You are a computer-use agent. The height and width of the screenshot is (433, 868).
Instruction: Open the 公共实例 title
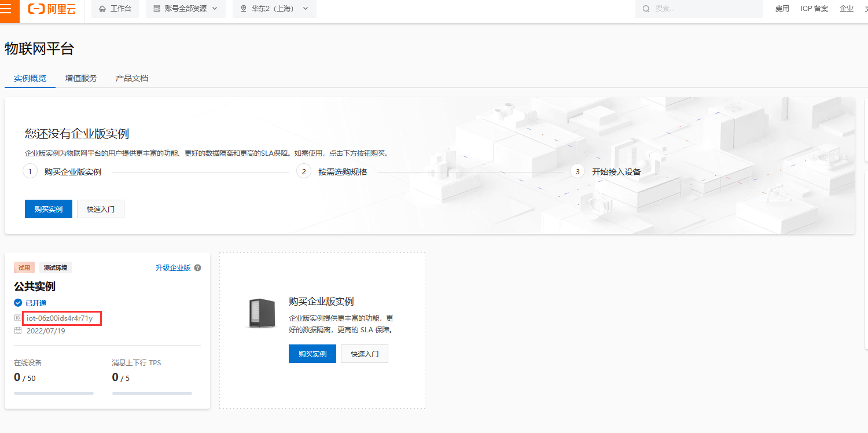(35, 287)
